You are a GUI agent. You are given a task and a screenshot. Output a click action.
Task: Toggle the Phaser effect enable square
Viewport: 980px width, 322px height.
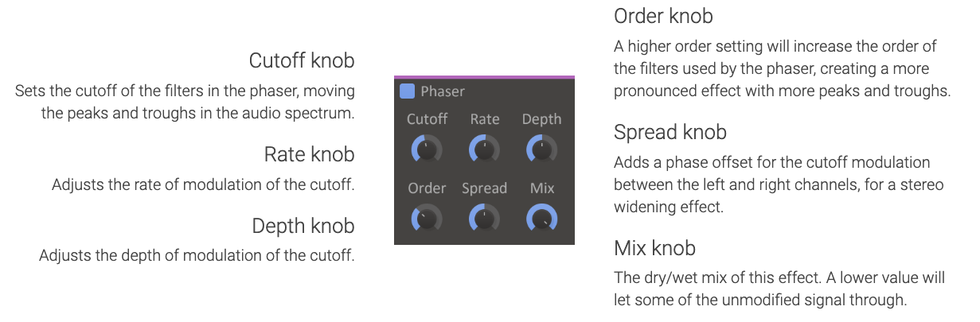pyautogui.click(x=407, y=91)
